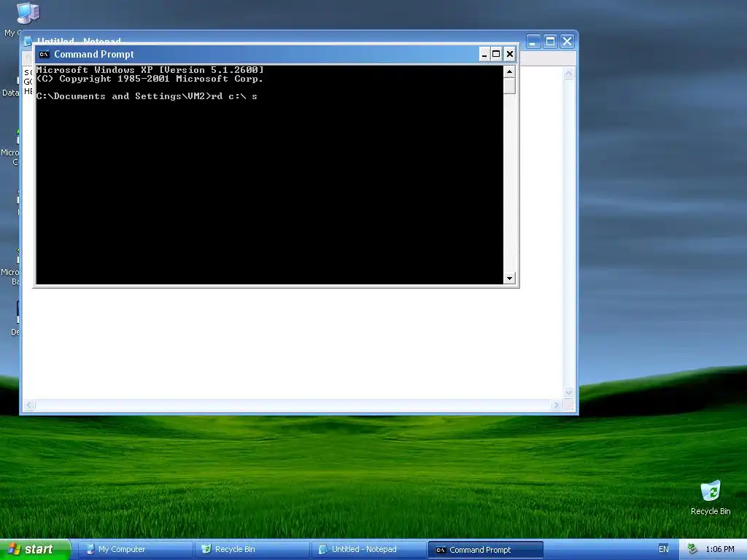Click the 1:06 PM clock
The image size is (747, 560).
click(x=720, y=550)
